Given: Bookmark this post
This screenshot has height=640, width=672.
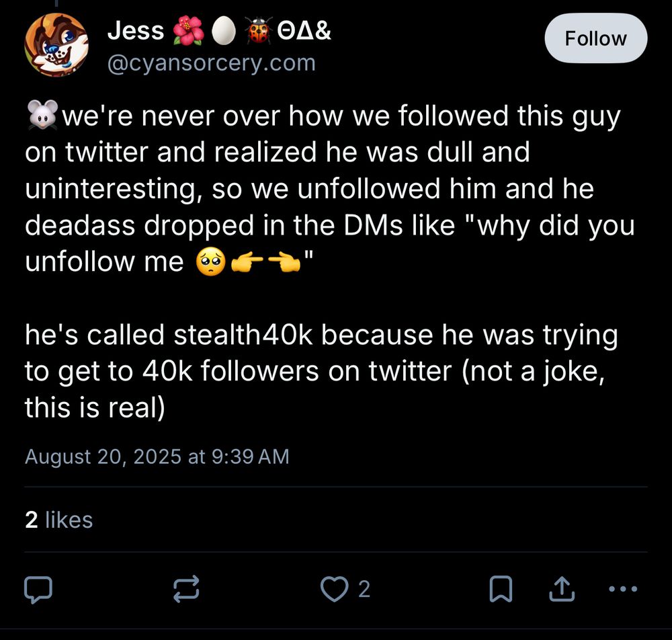Looking at the screenshot, I should point(501,590).
